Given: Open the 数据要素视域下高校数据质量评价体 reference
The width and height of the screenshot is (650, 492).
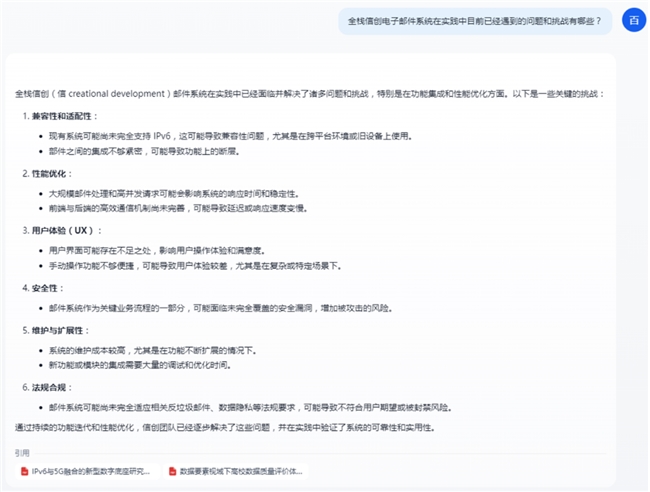Looking at the screenshot, I should click(236, 471).
